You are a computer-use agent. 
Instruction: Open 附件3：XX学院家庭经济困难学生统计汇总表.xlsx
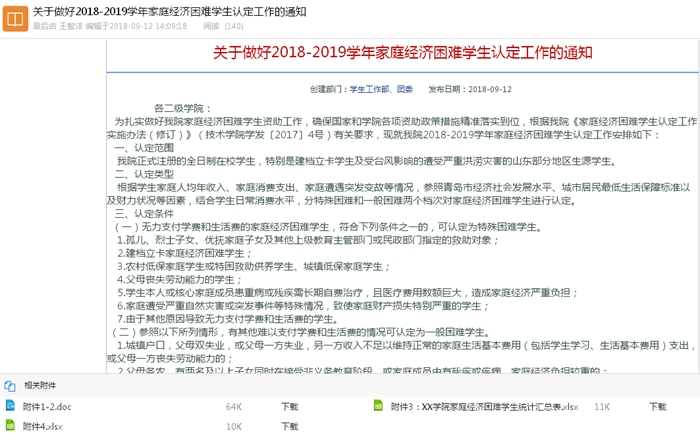coord(484,407)
